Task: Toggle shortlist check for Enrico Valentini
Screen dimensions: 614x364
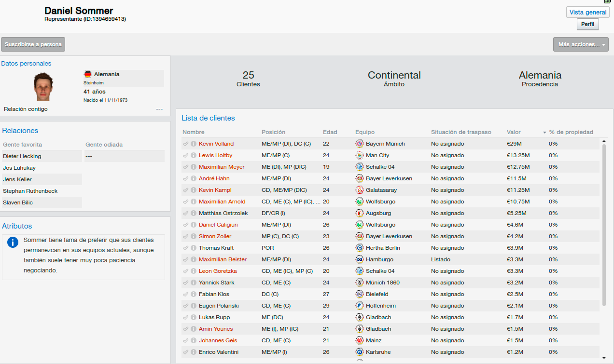Action: pos(186,352)
